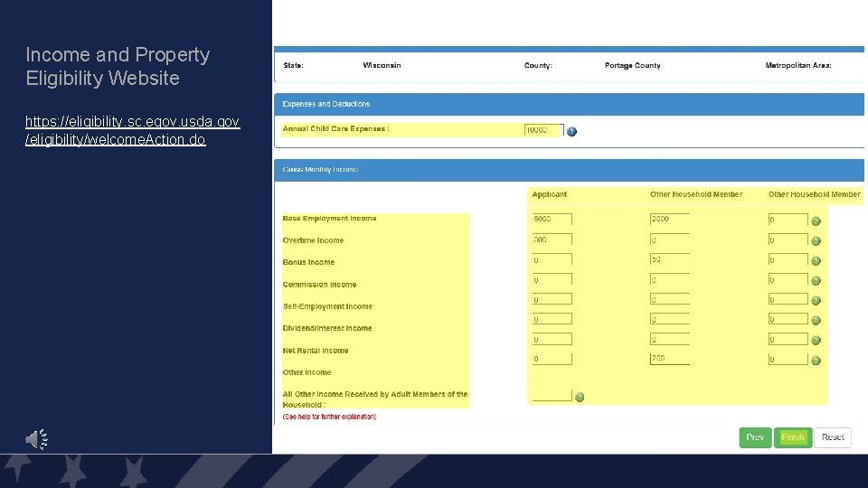
Task: Click second member's Self-Employment Income field
Action: coord(670,299)
